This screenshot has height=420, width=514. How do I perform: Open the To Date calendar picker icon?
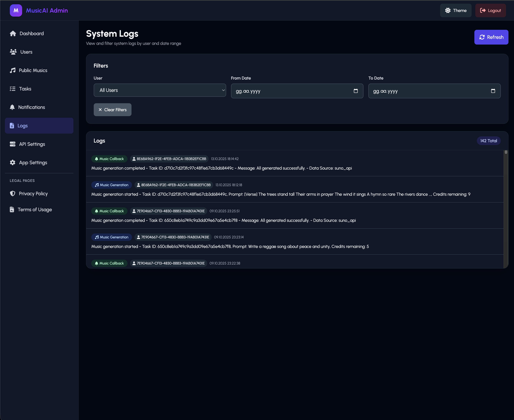coord(493,91)
